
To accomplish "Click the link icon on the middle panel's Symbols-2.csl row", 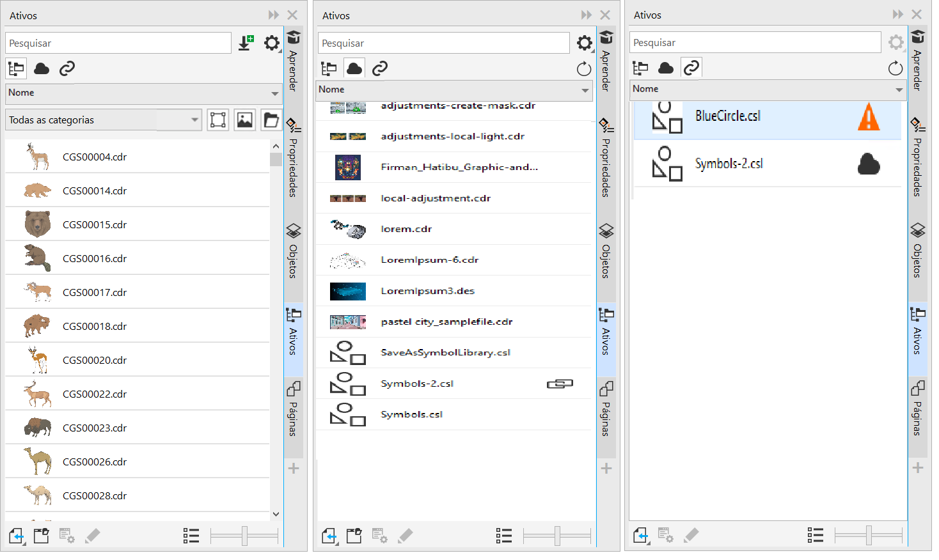I will coord(560,384).
